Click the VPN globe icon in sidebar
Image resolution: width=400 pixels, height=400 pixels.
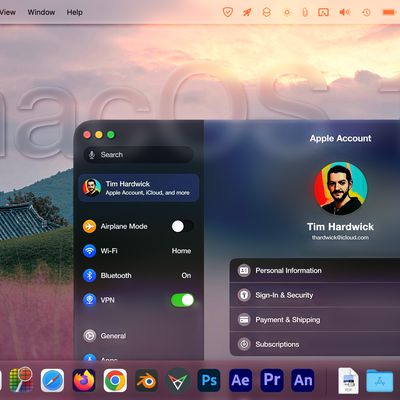(x=89, y=300)
